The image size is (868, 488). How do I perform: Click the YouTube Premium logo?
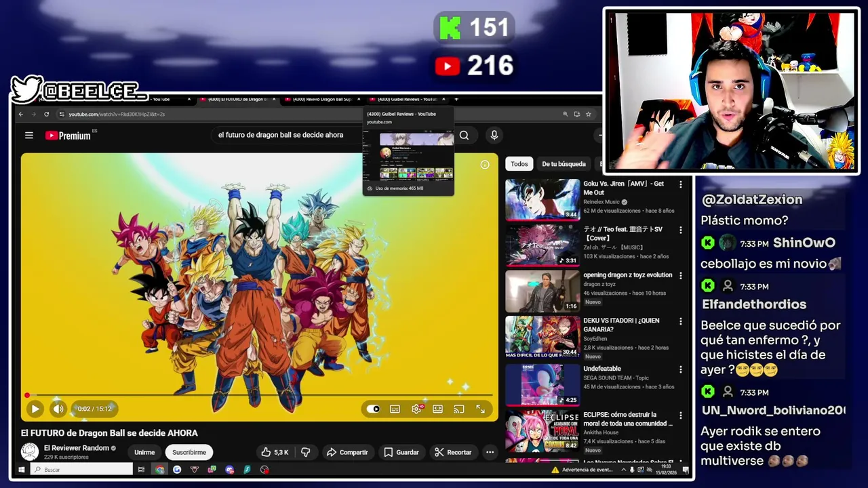[68, 136]
